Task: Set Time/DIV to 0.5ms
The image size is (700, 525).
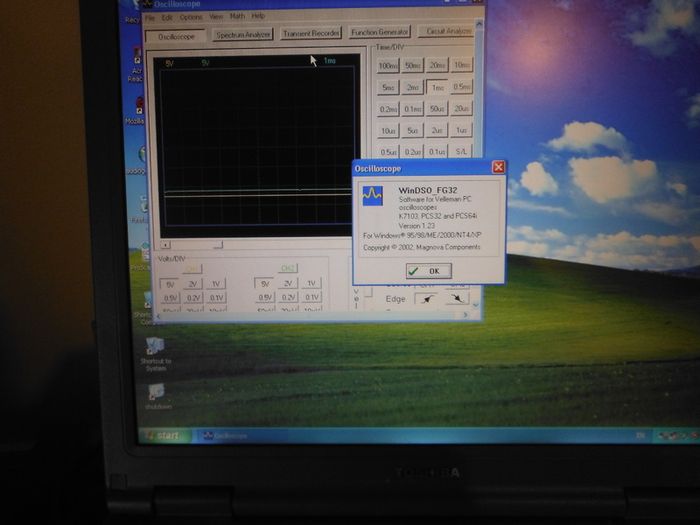Action: click(x=461, y=87)
